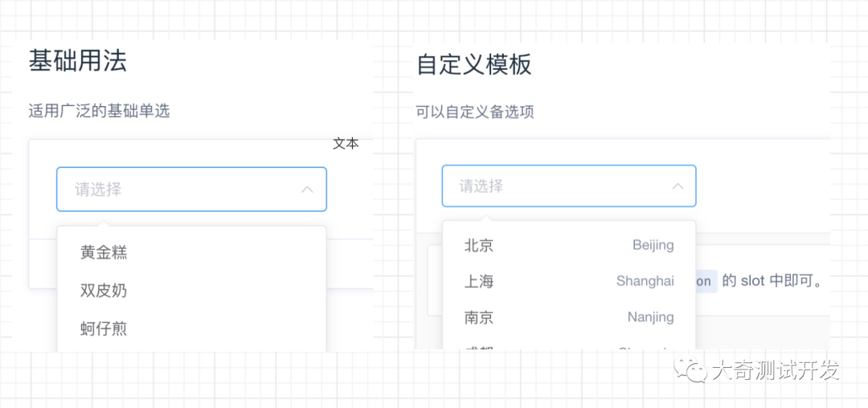Choose the 黄金糕 option

click(x=191, y=253)
